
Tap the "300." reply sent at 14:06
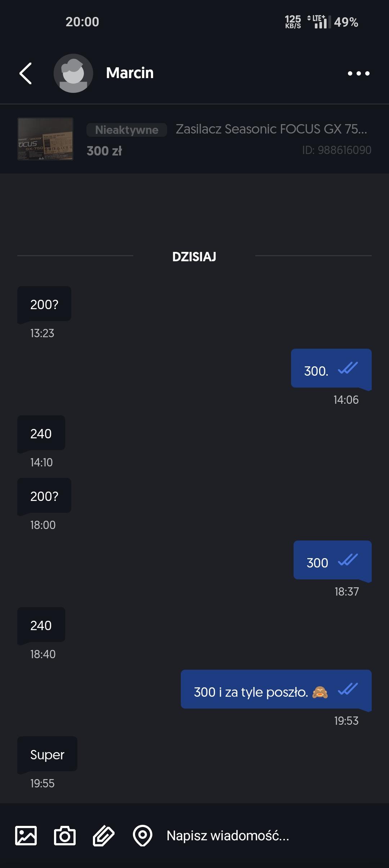[x=317, y=371]
